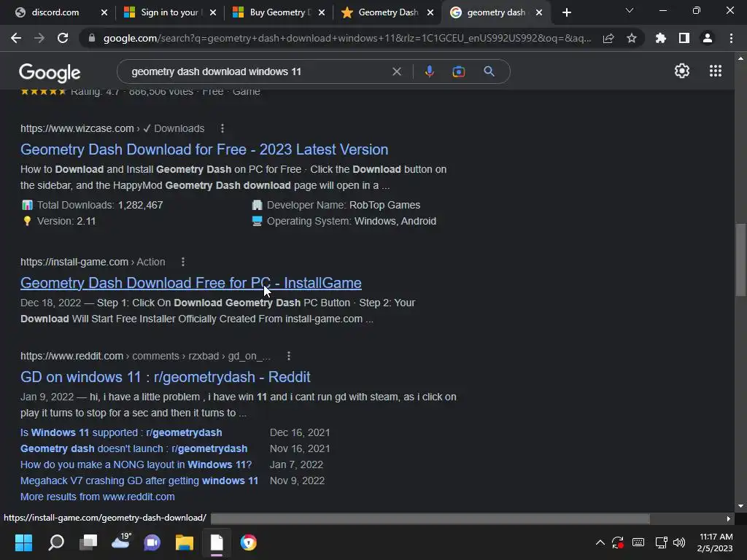This screenshot has height=560, width=747.
Task: Show hidden system tray icons
Action: click(x=600, y=542)
